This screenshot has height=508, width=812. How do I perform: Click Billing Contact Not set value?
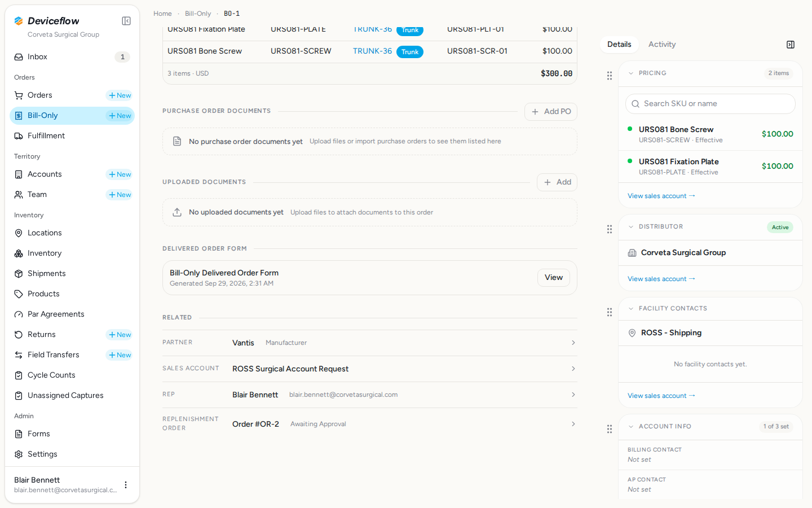[639, 460]
